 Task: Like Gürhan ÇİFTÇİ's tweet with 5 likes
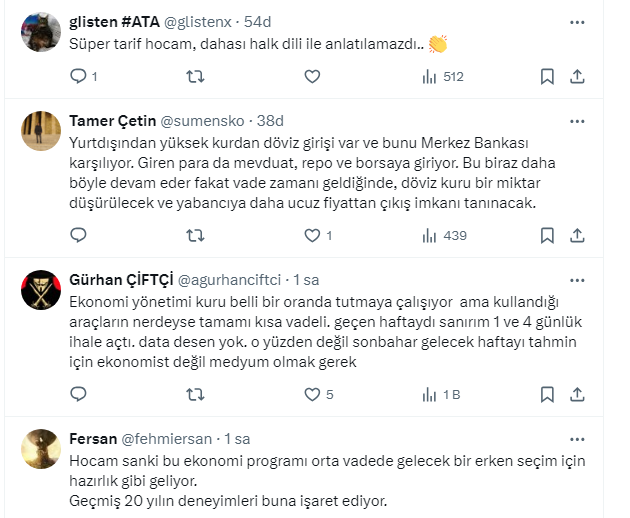[x=312, y=395]
